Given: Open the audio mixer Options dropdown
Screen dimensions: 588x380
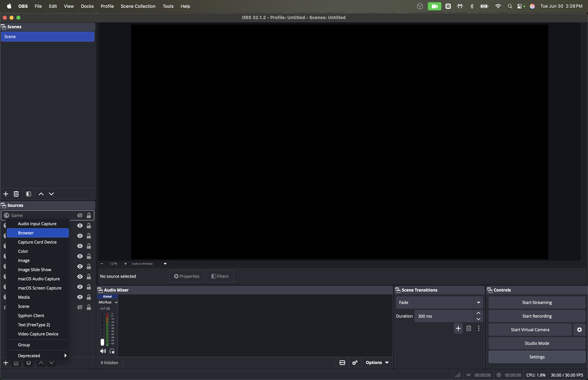Looking at the screenshot, I should (x=377, y=362).
